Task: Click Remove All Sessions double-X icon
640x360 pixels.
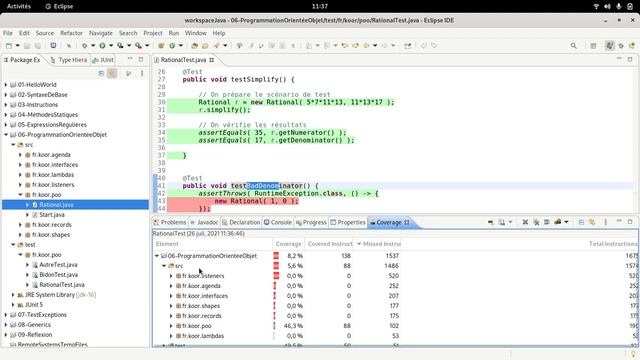Action: 536,222
